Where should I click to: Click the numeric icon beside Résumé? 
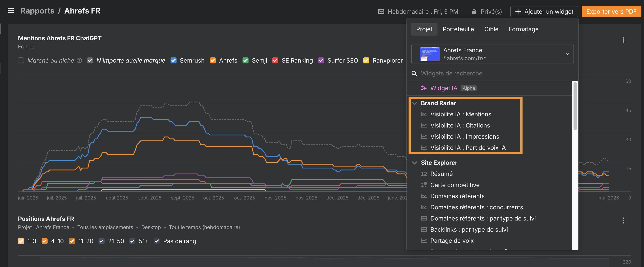pos(424,174)
